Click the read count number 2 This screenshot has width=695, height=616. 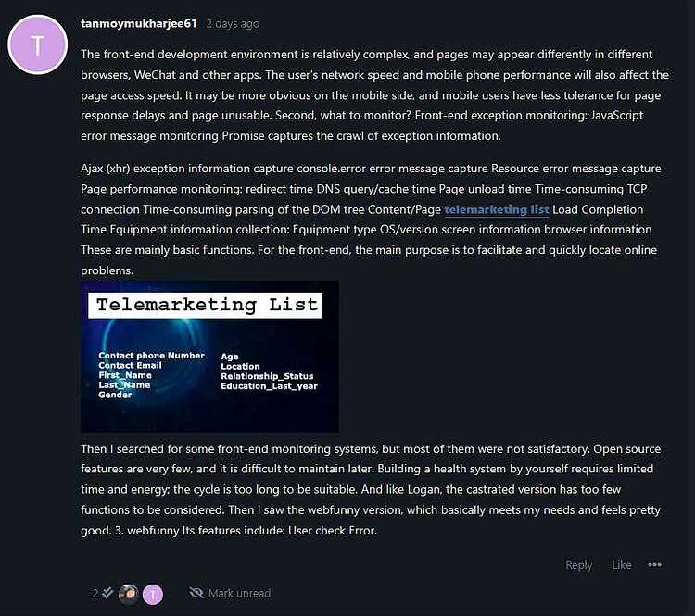95,594
